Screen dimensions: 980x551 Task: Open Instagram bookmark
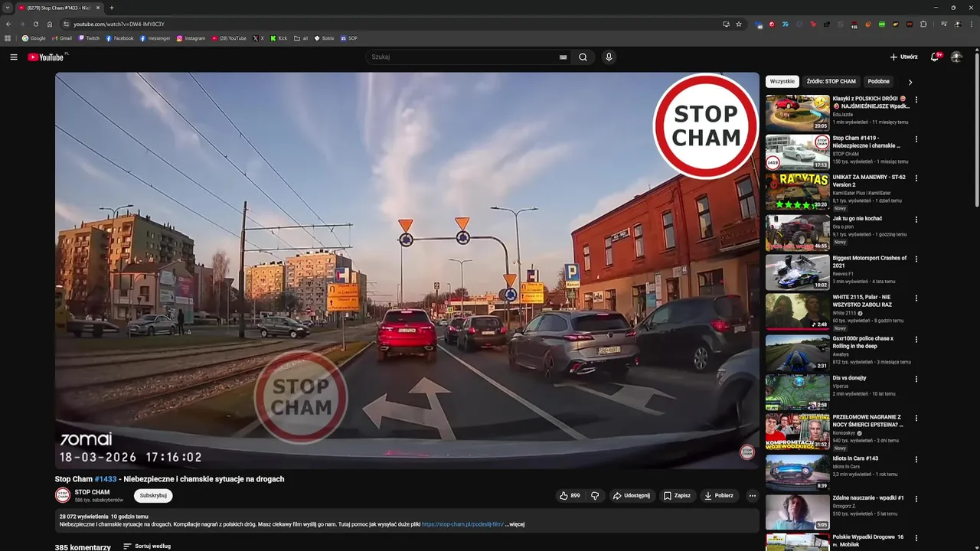191,38
